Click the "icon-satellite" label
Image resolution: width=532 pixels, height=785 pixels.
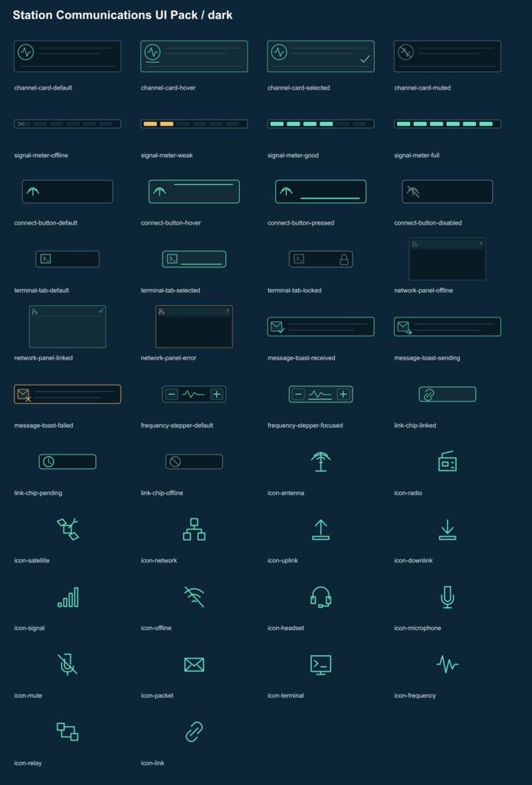tap(32, 560)
